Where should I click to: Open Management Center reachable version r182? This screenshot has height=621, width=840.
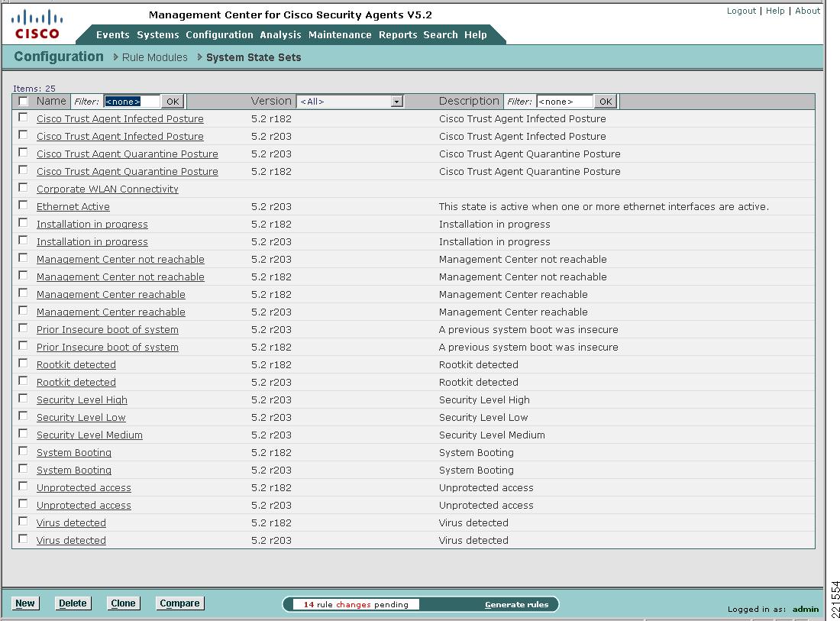pos(111,295)
